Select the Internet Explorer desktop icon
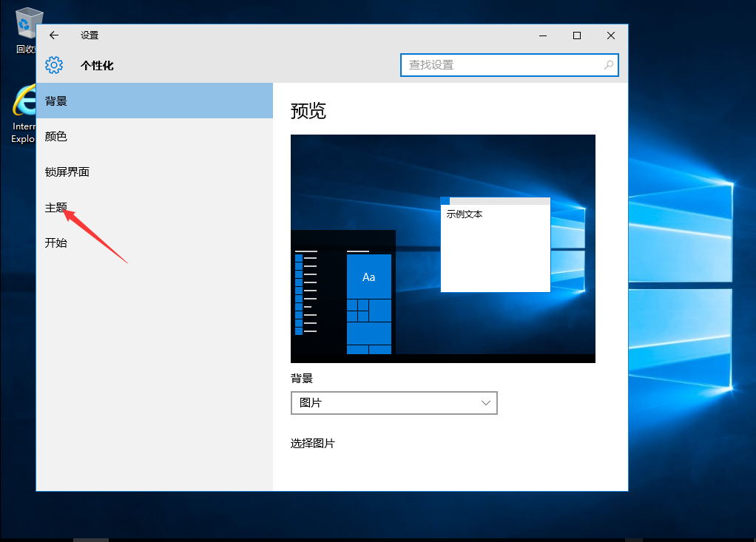Image resolution: width=756 pixels, height=542 pixels. pos(24,111)
